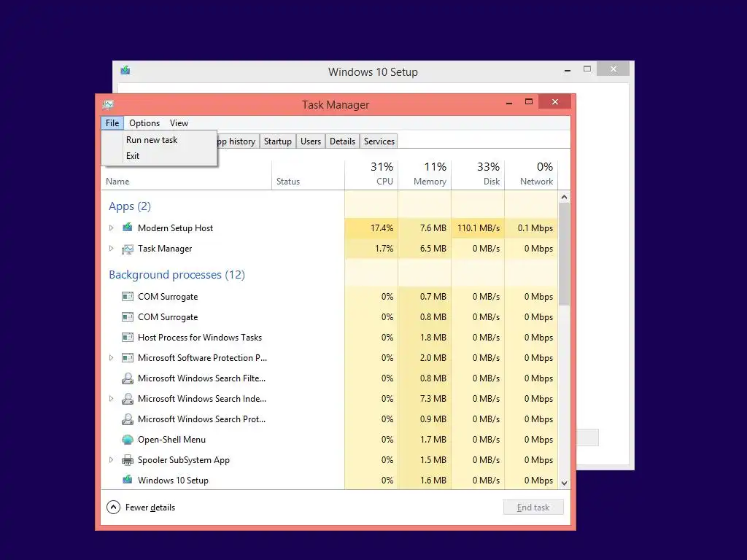Sort processes by Disk column
Viewport: 747px width, 560px height.
click(x=478, y=175)
